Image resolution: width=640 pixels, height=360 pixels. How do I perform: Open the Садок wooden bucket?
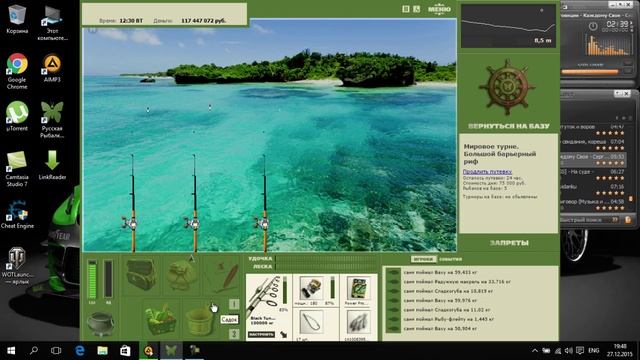tap(200, 321)
